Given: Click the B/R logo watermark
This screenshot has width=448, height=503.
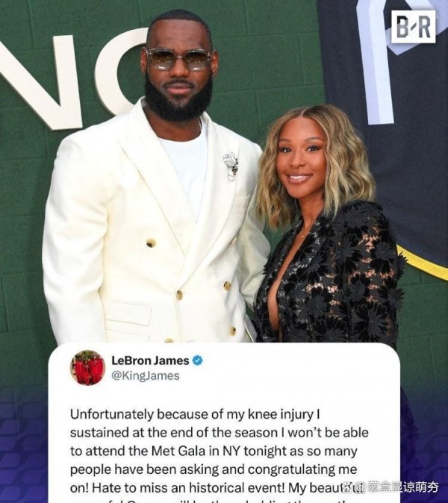Looking at the screenshot, I should tap(413, 27).
